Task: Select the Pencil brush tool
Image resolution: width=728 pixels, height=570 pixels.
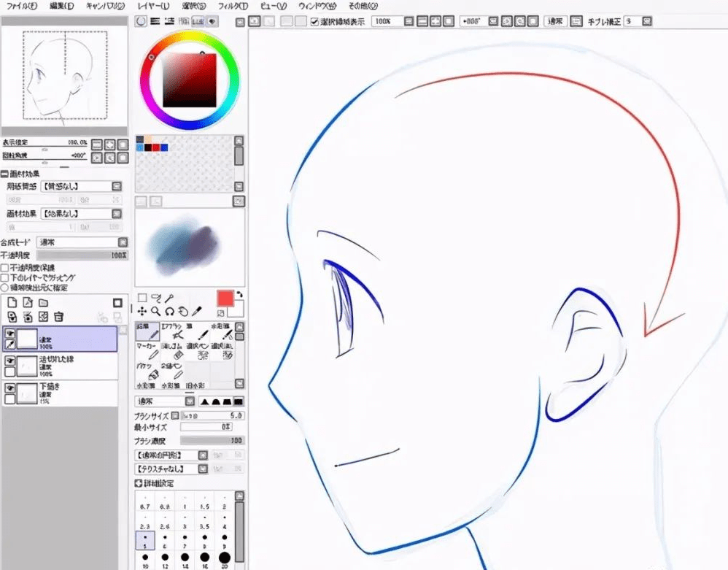Action: (x=148, y=334)
